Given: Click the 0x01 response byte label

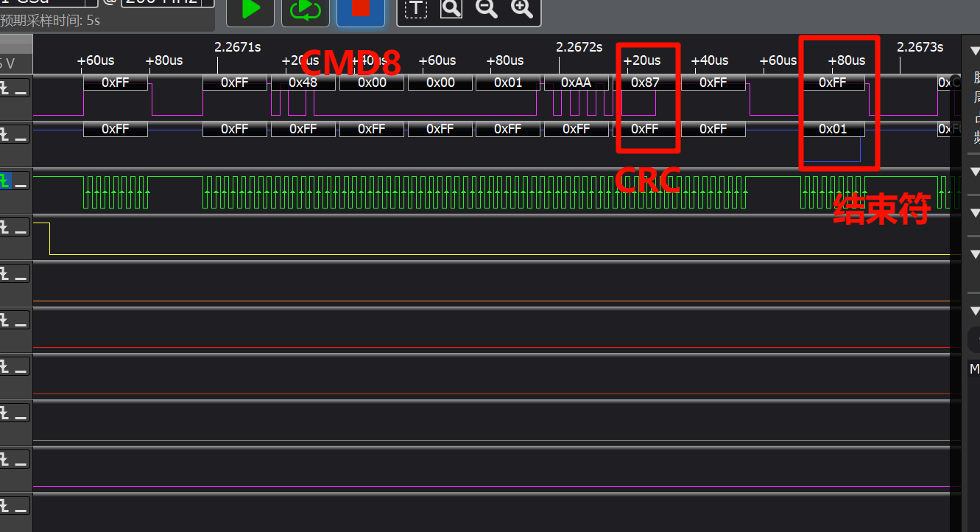Looking at the screenshot, I should coord(833,129).
